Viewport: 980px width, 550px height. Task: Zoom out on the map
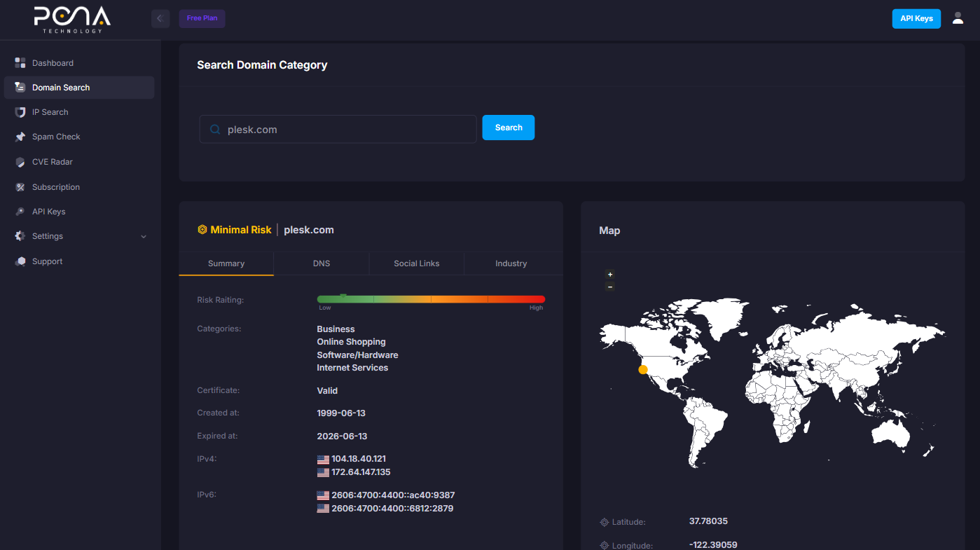[x=610, y=287]
